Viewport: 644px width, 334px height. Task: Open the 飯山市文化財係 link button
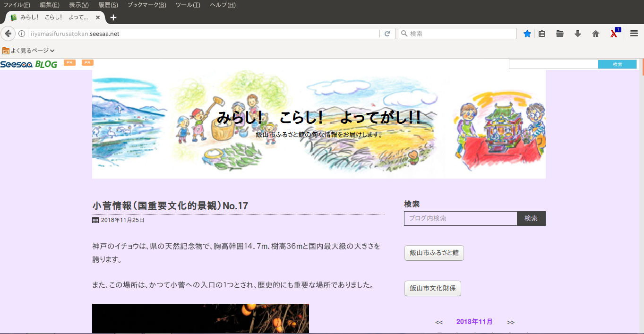coord(433,288)
